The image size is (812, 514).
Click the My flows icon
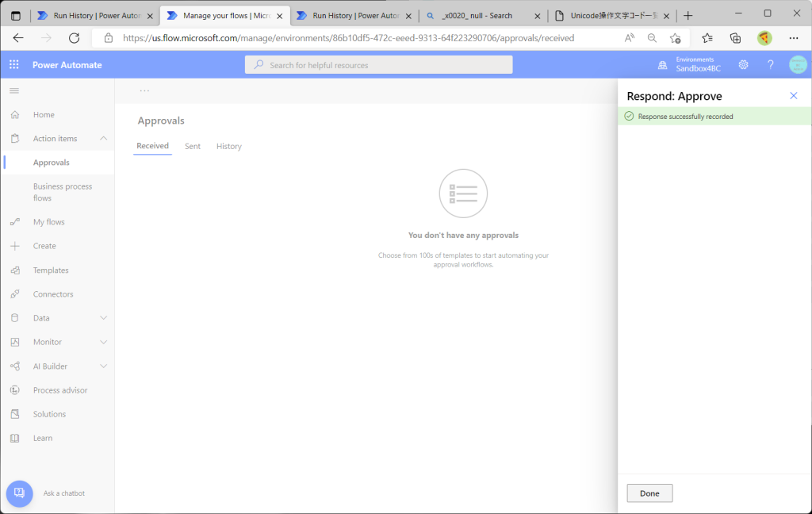click(15, 222)
